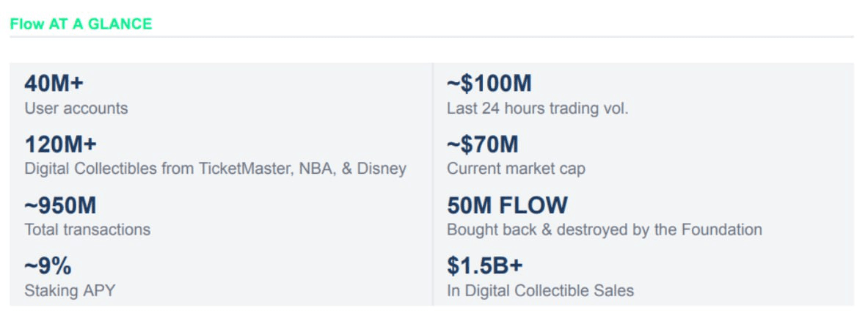Click the Digital Collectibles from TicketMaster label
868x316 pixels.
point(215,169)
